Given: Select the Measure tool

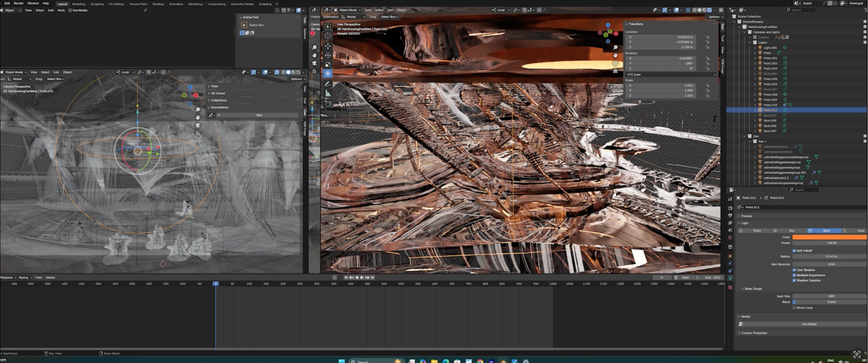Looking at the screenshot, I should (328, 93).
